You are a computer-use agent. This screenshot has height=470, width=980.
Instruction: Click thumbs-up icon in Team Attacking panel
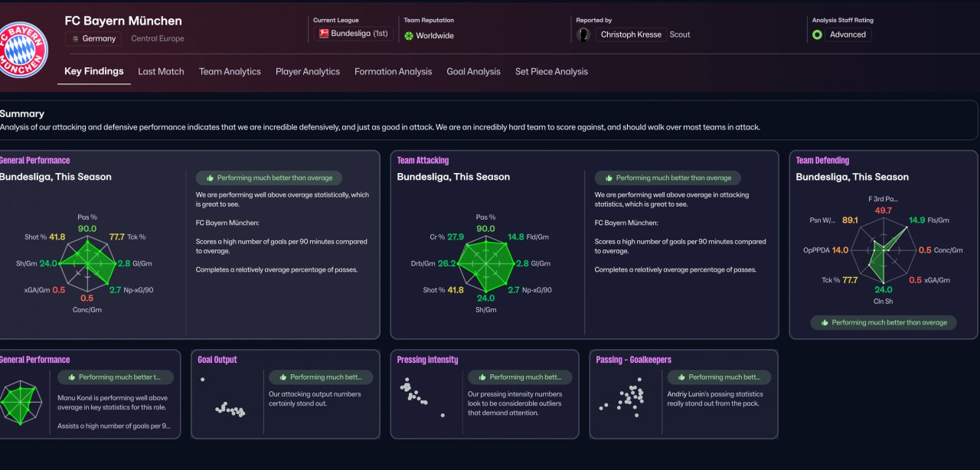click(x=609, y=178)
